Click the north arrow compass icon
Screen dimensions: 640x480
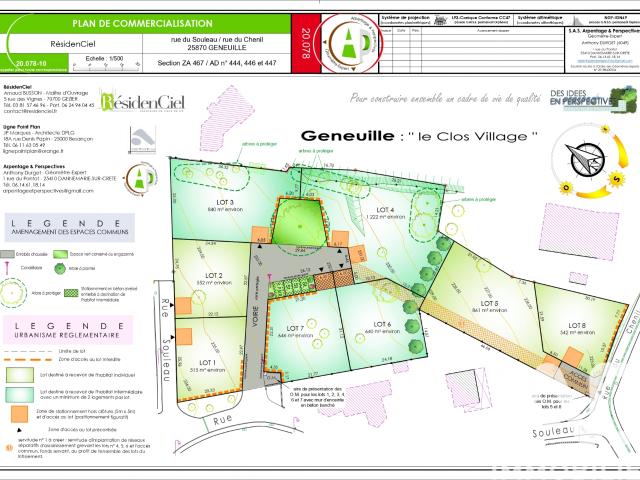tap(587, 160)
